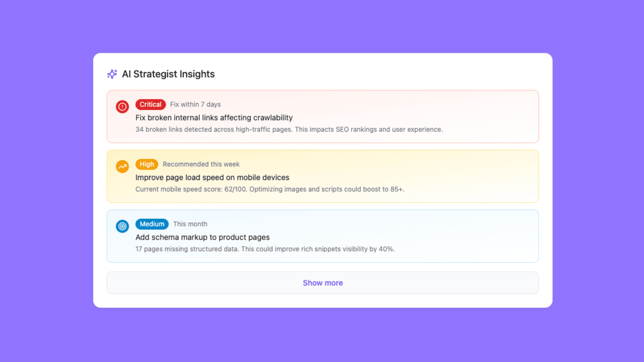Click the blue bullseye icon on the Medium insight
The image size is (644, 362).
(122, 226)
